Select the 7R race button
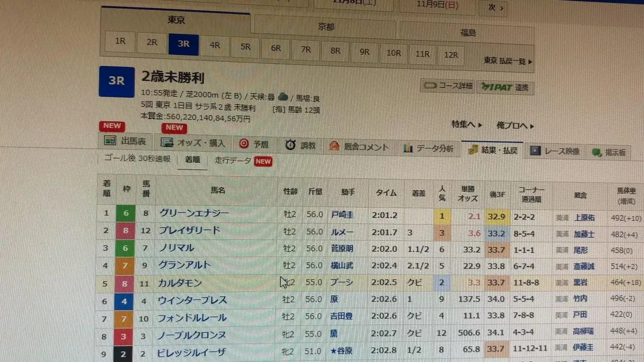The height and width of the screenshot is (362, 644). pyautogui.click(x=306, y=49)
